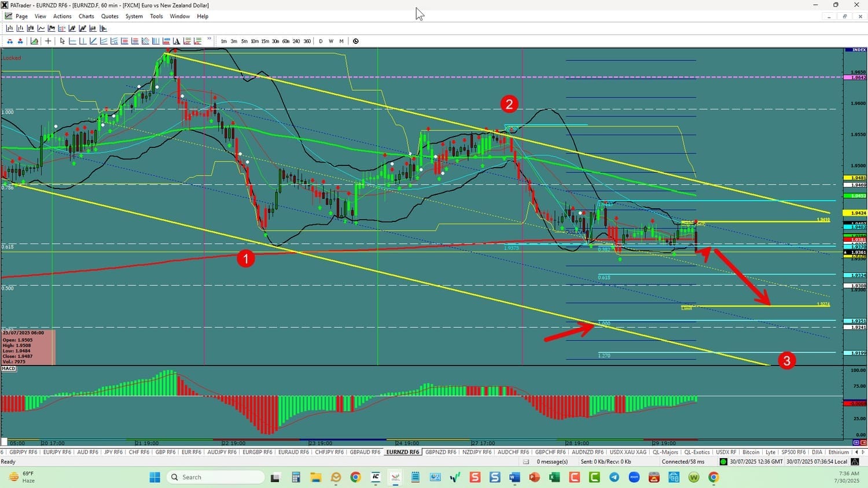This screenshot has width=868, height=488.
Task: Switch to the GBPJPY RF6 tab
Action: (x=23, y=452)
